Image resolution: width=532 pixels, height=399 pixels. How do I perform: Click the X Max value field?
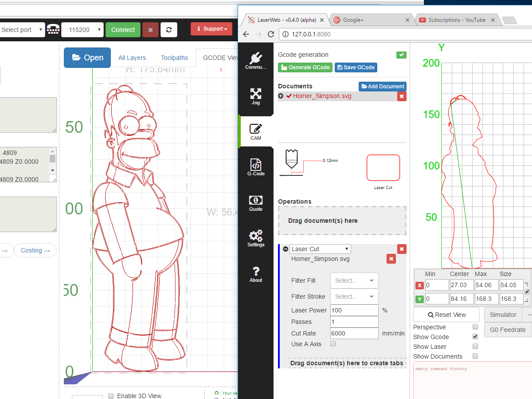click(x=486, y=286)
